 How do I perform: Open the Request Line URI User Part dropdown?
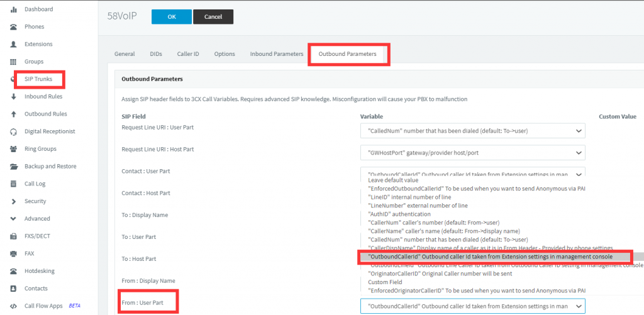(472, 131)
